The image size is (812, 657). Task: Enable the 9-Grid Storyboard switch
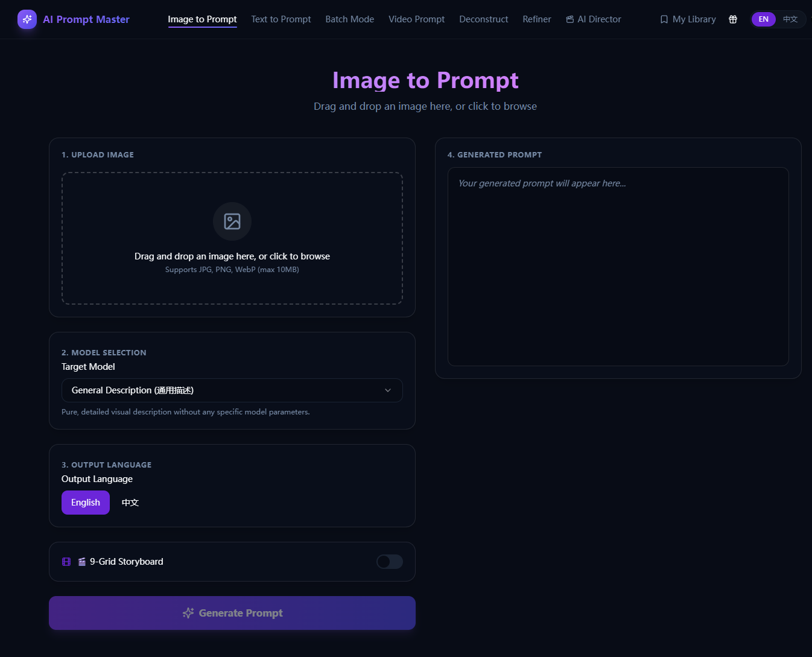[389, 561]
